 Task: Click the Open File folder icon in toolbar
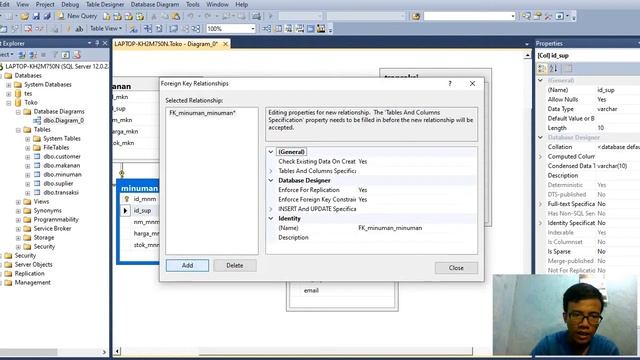point(24,16)
